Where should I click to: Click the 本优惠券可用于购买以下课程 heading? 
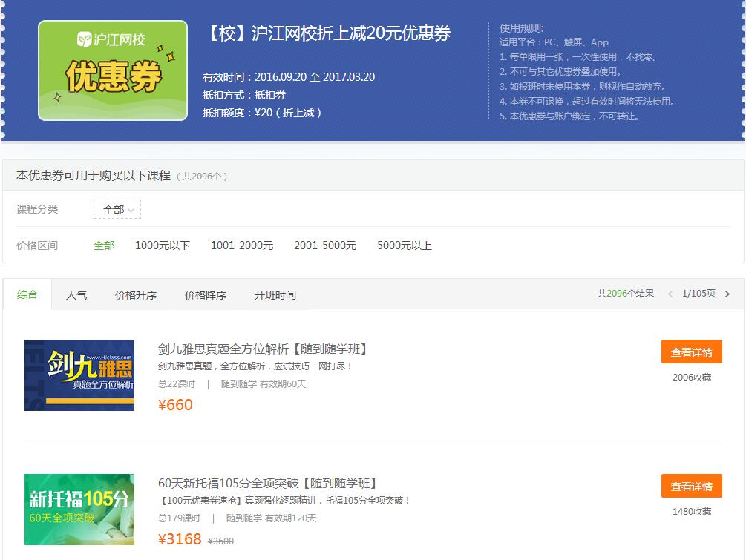[x=94, y=175]
